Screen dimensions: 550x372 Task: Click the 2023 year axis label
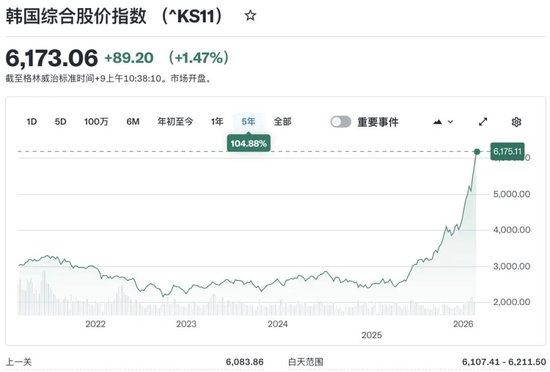[186, 324]
